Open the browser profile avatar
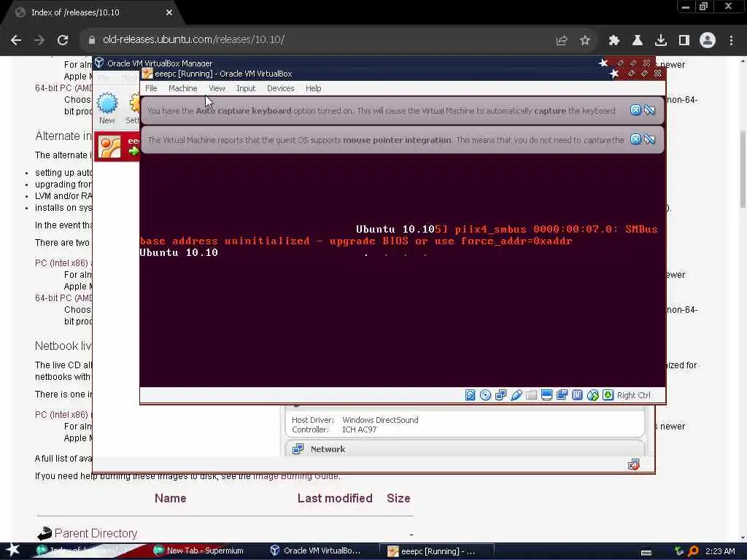The height and width of the screenshot is (560, 747). (x=708, y=41)
